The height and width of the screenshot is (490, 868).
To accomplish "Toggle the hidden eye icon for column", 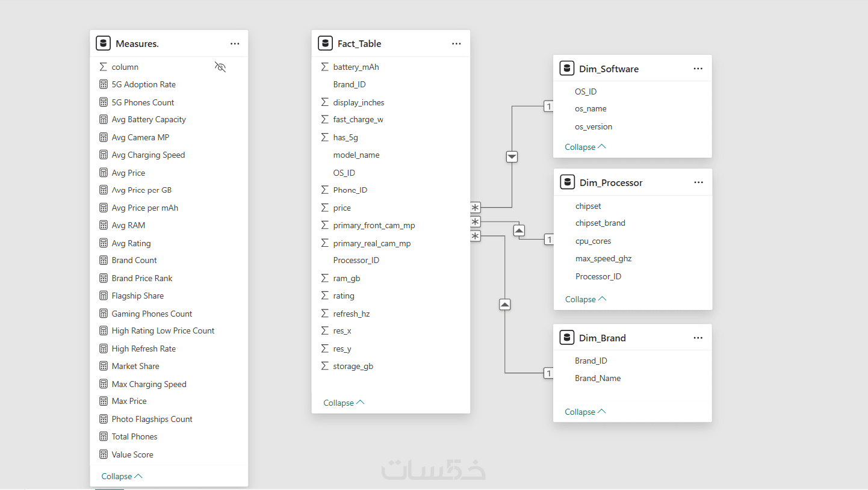I will coord(220,67).
